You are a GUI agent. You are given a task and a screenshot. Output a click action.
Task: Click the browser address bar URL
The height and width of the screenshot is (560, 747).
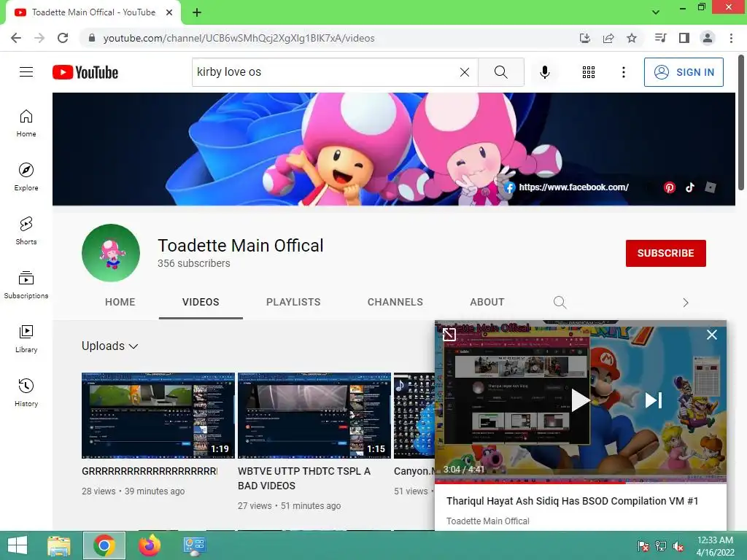click(239, 38)
